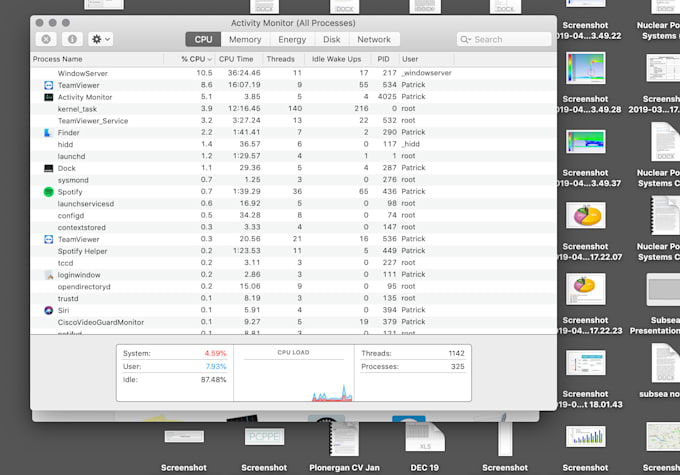This screenshot has width=680, height=475.
Task: Click the User percentage value 7.93%
Action: pos(216,367)
